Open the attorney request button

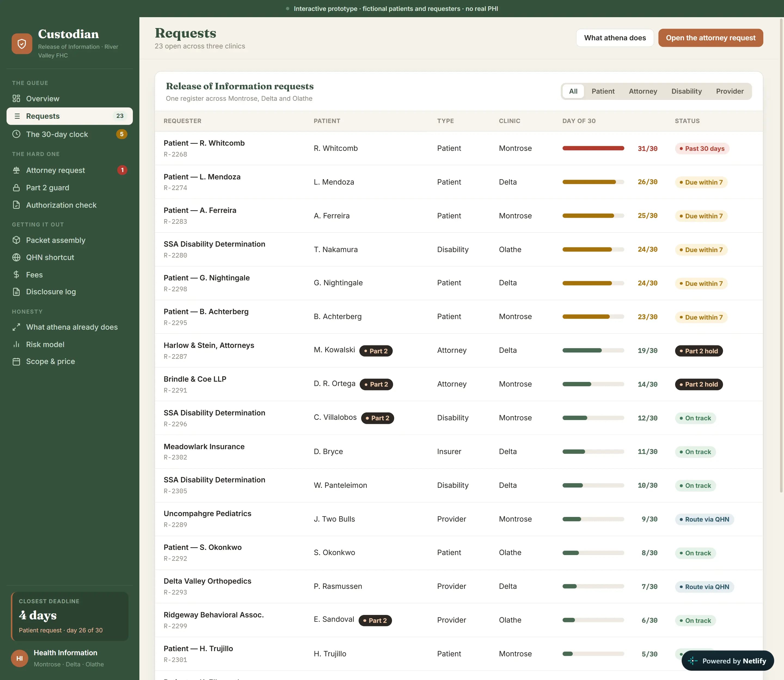click(710, 38)
